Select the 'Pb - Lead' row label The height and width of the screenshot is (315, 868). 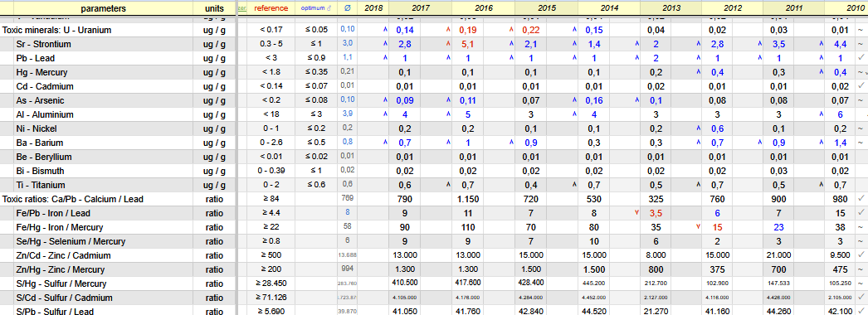click(36, 58)
